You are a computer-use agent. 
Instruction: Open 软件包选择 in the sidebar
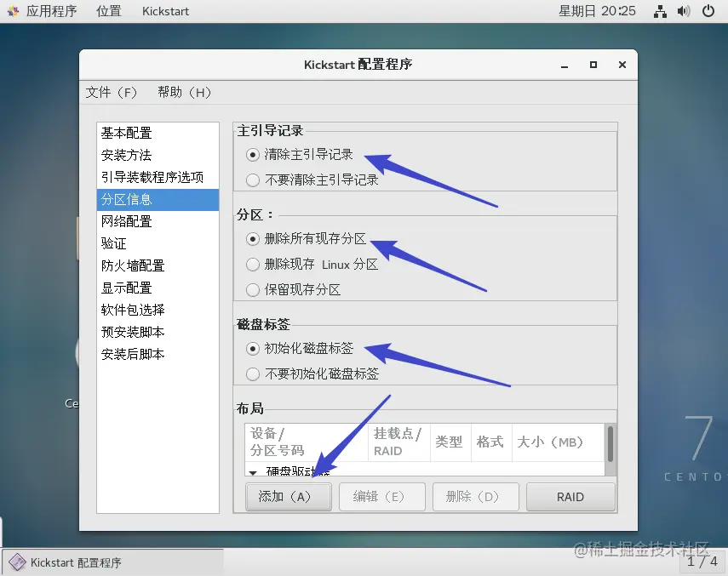tap(158, 311)
